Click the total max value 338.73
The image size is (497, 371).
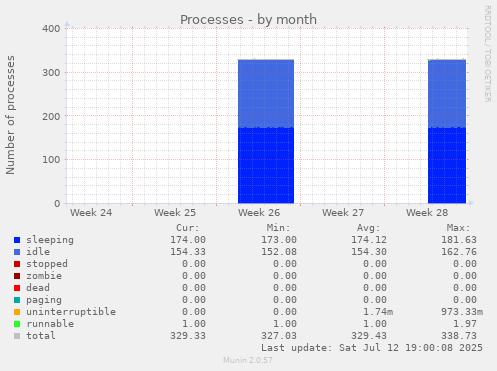(459, 336)
